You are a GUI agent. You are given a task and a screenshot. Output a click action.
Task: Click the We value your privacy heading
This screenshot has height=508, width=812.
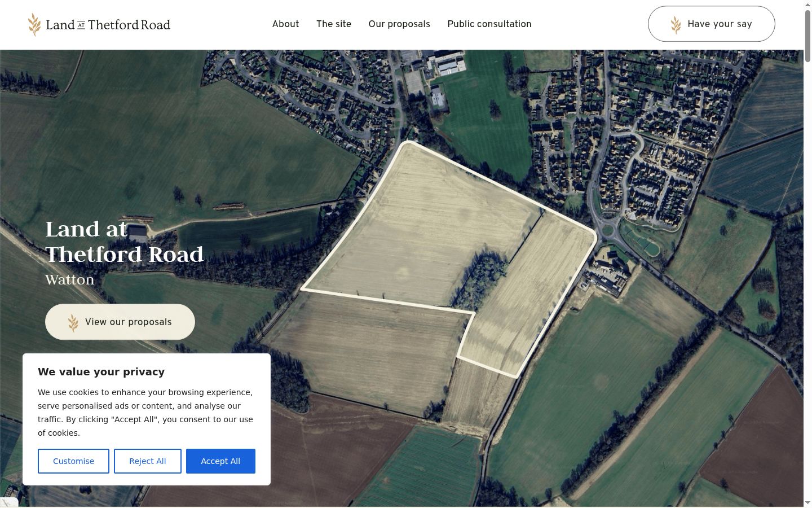coord(101,371)
